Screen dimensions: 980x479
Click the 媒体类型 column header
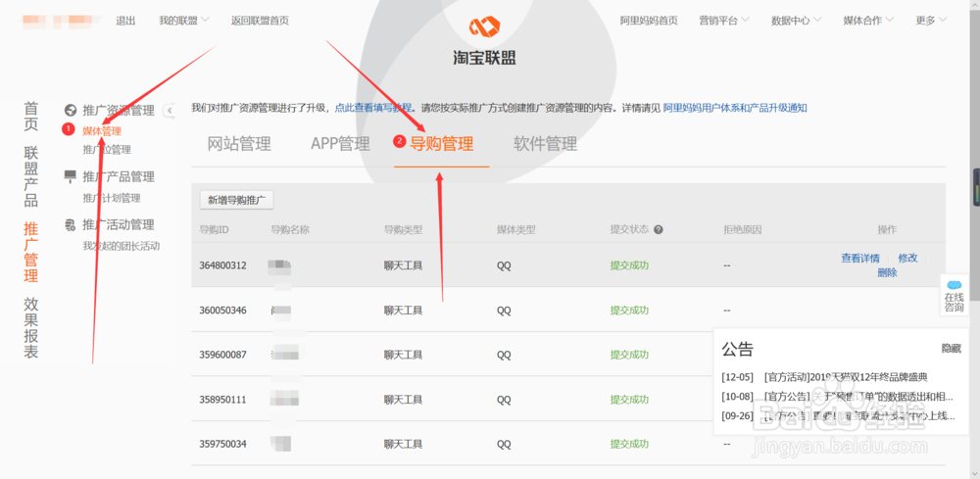click(516, 230)
